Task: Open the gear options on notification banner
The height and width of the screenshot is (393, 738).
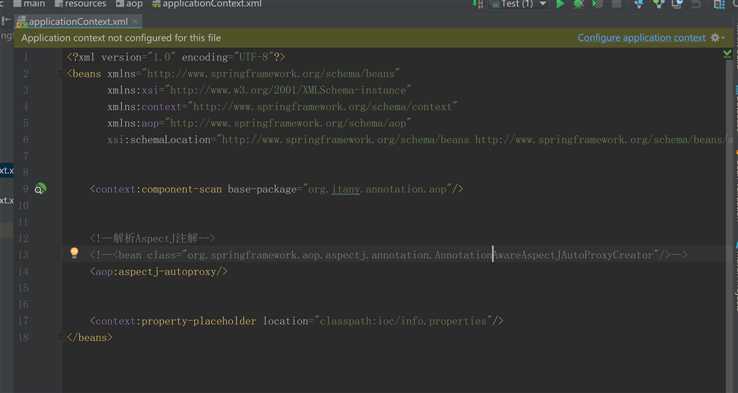Action: click(x=717, y=38)
